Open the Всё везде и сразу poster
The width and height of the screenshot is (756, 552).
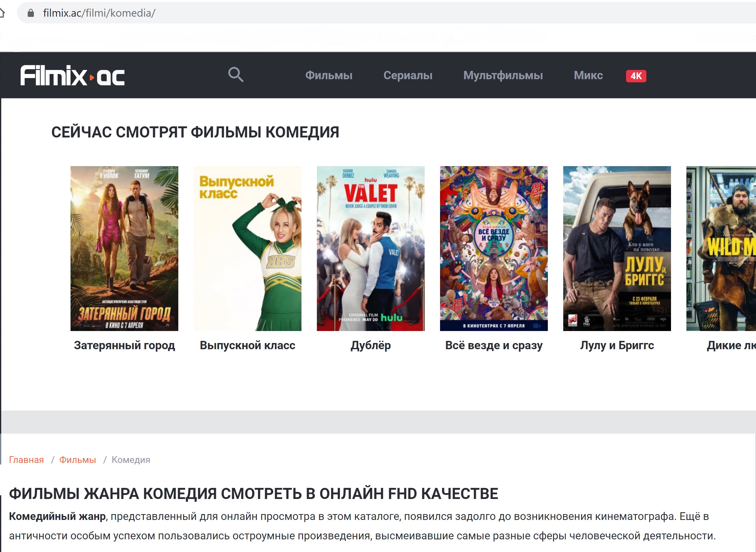tap(494, 248)
